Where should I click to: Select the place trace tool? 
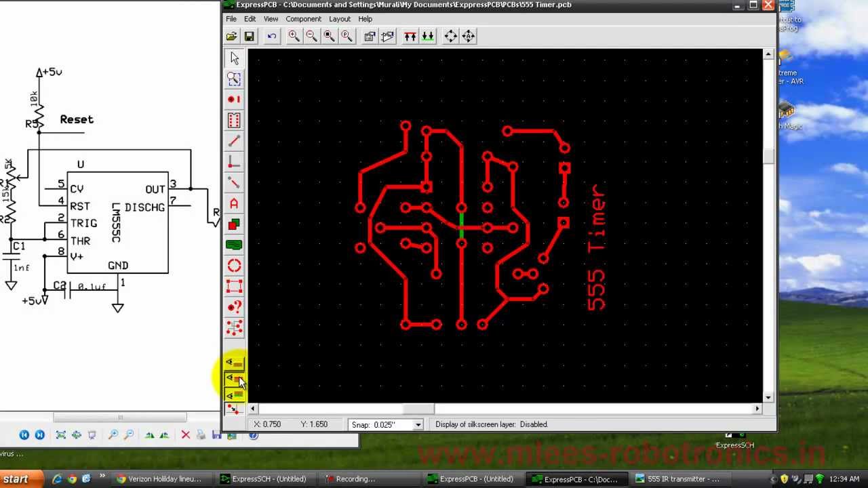click(x=234, y=140)
